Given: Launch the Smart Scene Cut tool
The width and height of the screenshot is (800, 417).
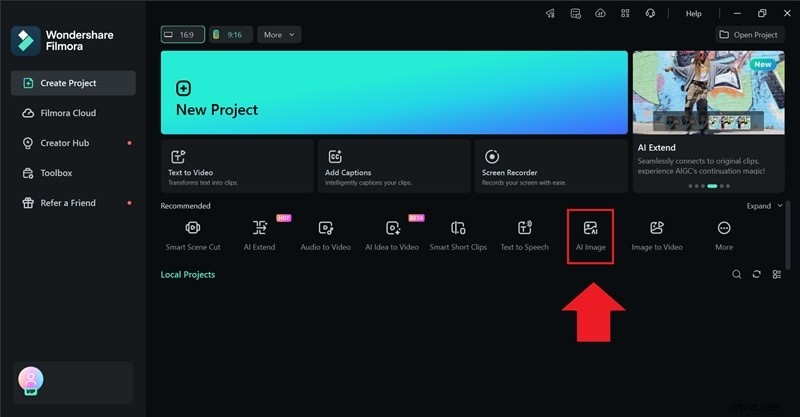Looking at the screenshot, I should (x=193, y=234).
